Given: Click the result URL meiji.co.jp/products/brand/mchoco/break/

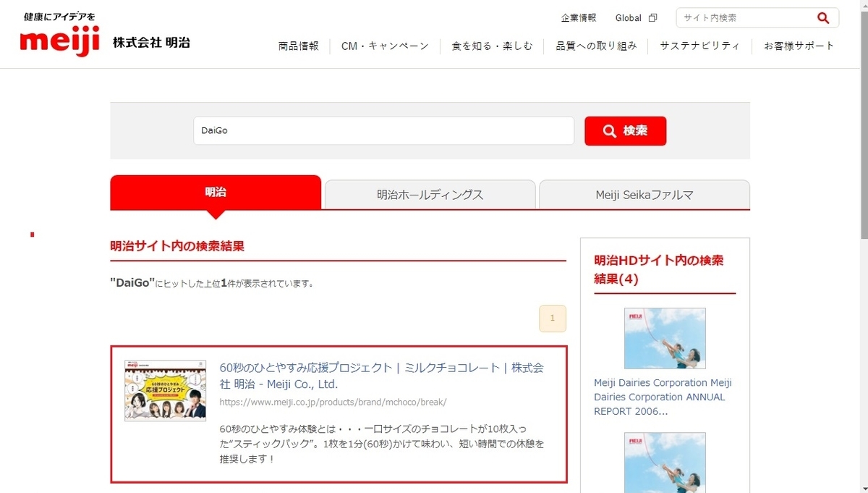Looking at the screenshot, I should tap(333, 401).
